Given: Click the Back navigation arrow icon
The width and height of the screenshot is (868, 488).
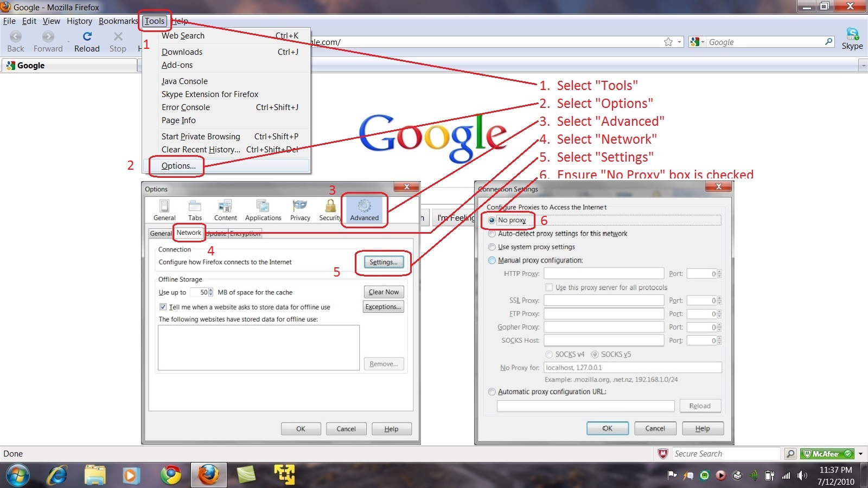Looking at the screenshot, I should tap(16, 36).
